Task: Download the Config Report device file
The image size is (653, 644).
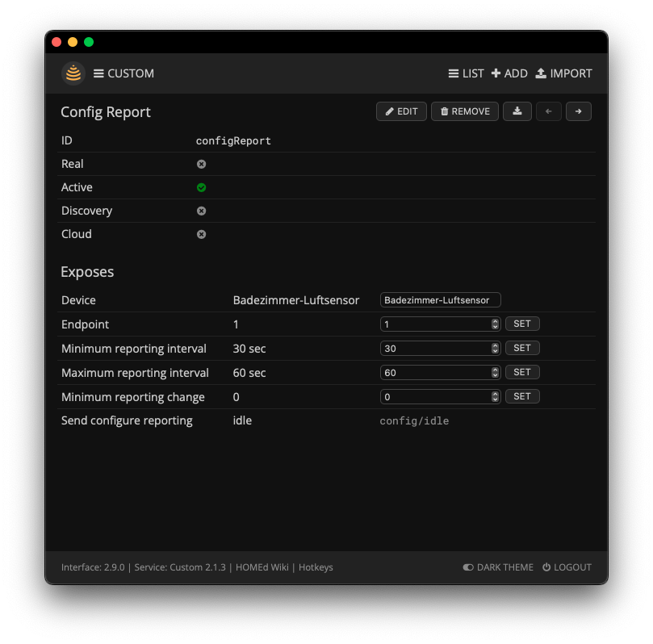Action: [517, 111]
